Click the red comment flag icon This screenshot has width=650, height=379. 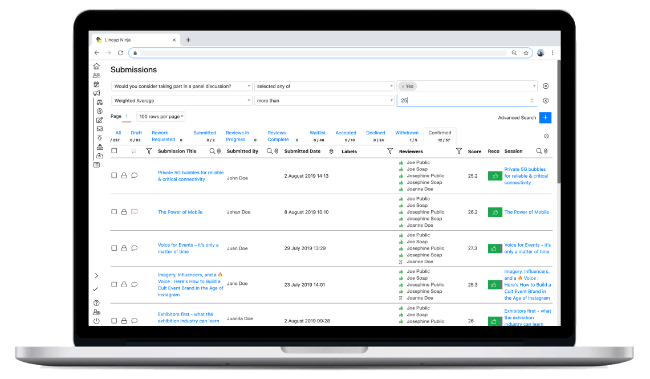134,212
